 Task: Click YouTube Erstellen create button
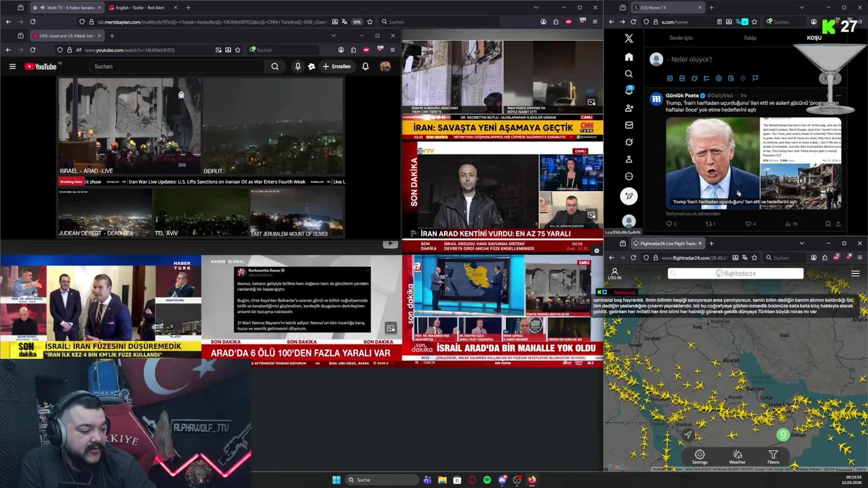click(336, 66)
